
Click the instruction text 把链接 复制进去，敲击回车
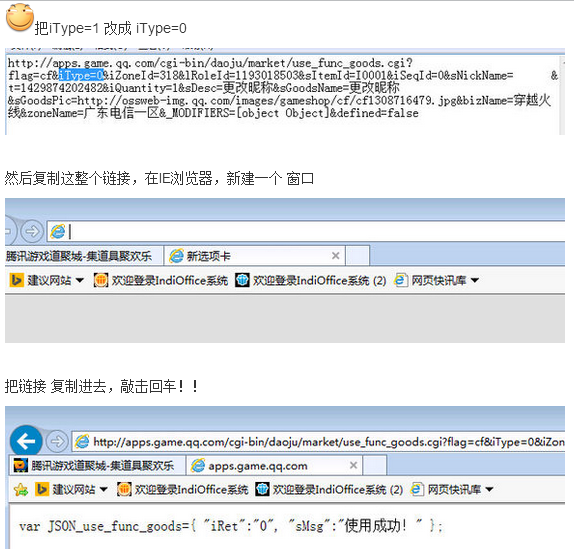pos(101,386)
